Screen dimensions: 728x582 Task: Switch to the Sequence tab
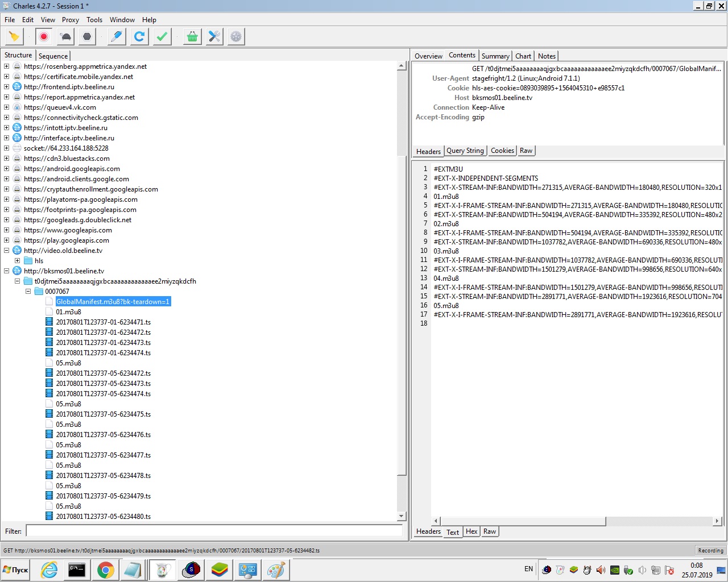click(x=53, y=56)
